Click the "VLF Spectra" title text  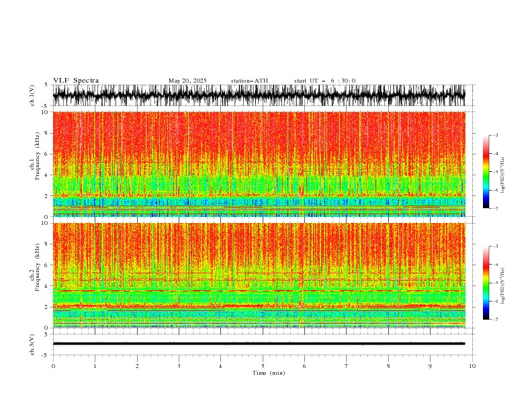click(x=76, y=81)
